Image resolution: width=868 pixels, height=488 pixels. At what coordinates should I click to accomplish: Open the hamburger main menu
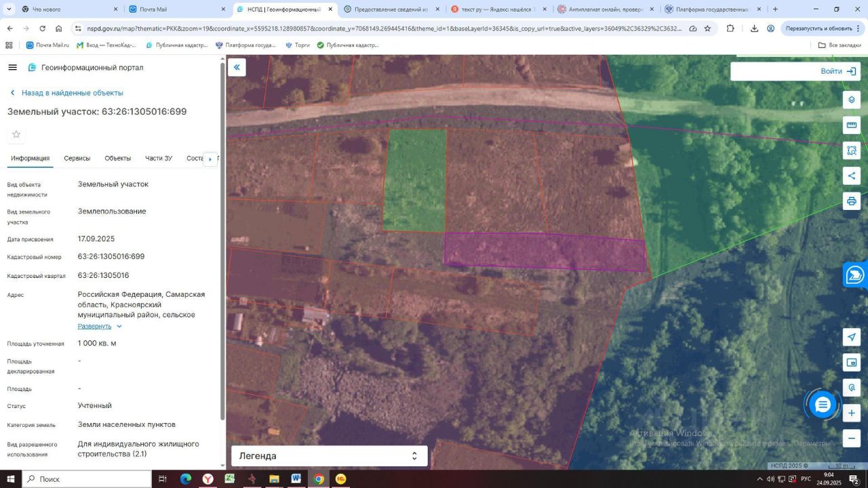(12, 67)
